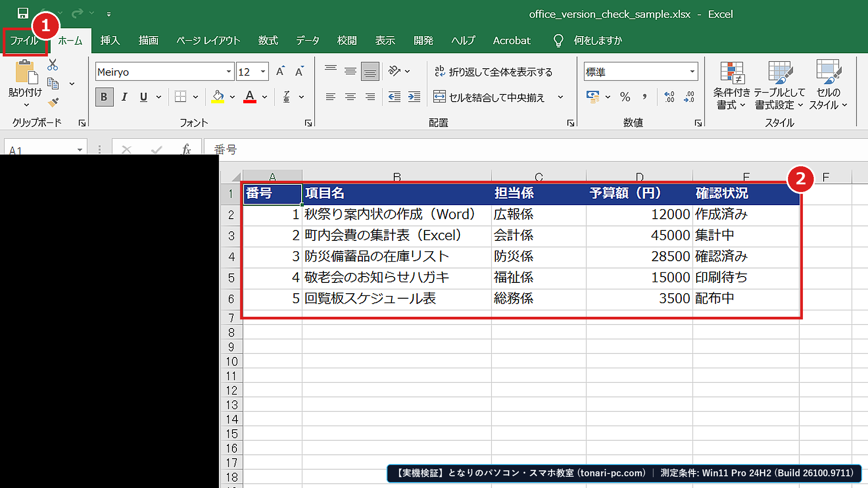
Task: Toggle Bold formatting
Action: click(104, 97)
